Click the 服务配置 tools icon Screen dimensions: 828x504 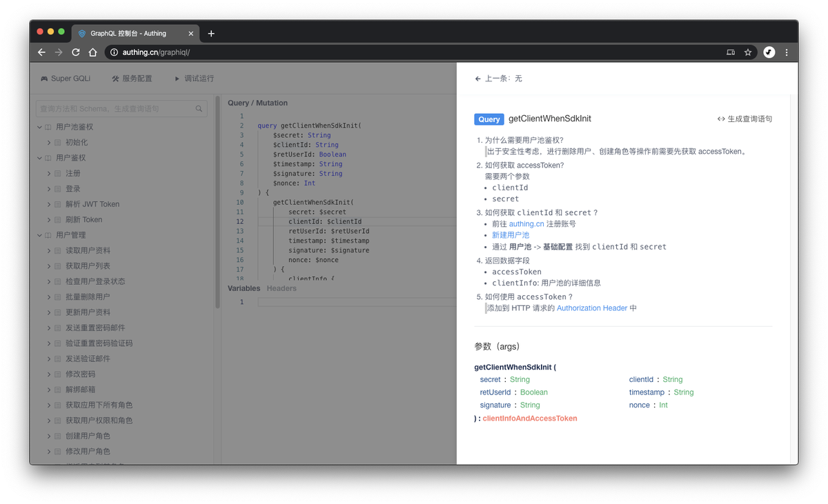pyautogui.click(x=115, y=79)
